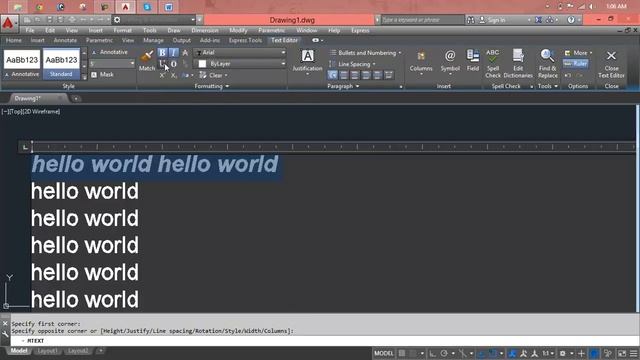
Task: Switch to the Home ribbon tab
Action: 13,40
